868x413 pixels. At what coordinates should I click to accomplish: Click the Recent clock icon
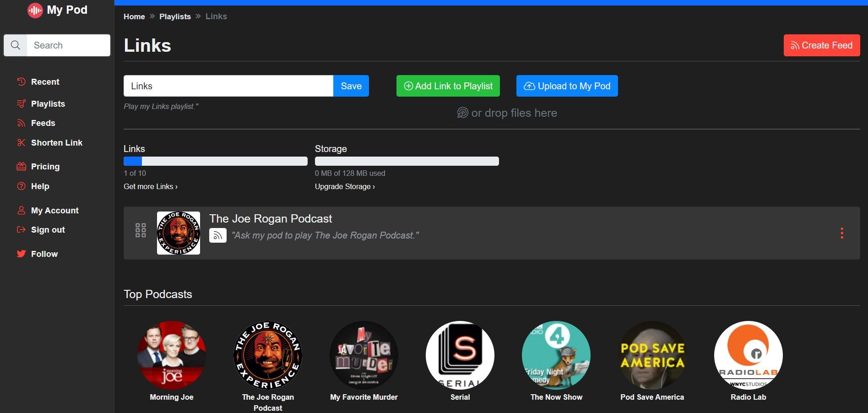(x=21, y=82)
